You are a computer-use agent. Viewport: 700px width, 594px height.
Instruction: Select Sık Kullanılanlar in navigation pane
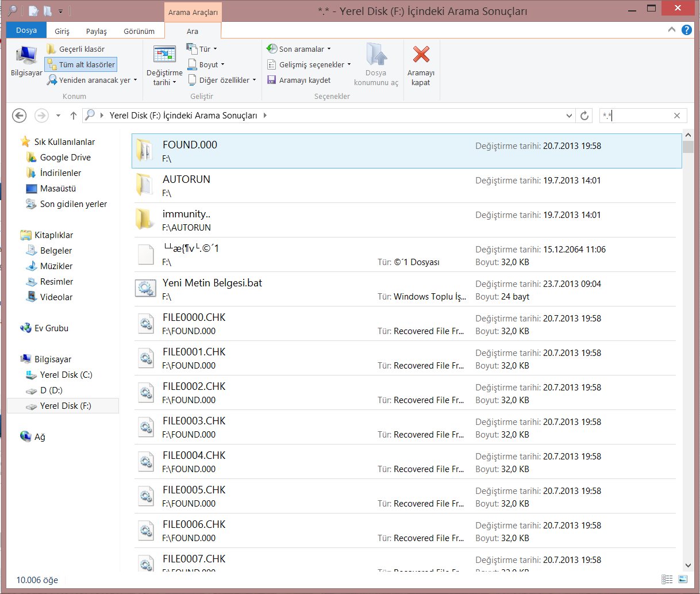[x=64, y=141]
